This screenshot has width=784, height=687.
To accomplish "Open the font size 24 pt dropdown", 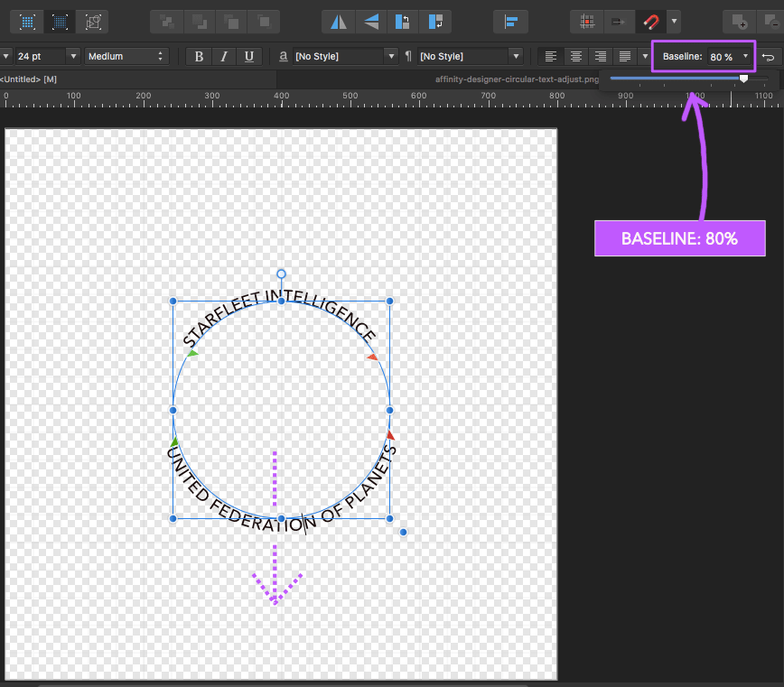I will point(73,56).
